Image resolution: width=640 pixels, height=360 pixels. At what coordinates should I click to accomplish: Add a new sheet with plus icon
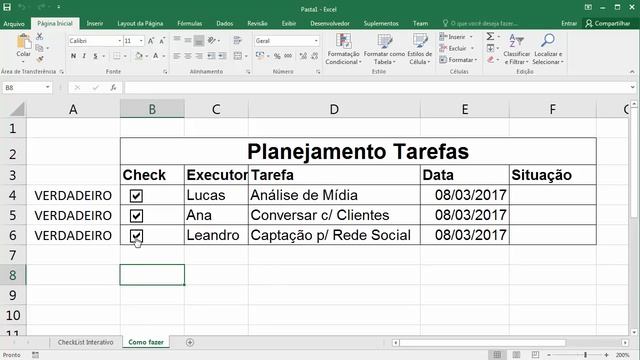coord(190,342)
